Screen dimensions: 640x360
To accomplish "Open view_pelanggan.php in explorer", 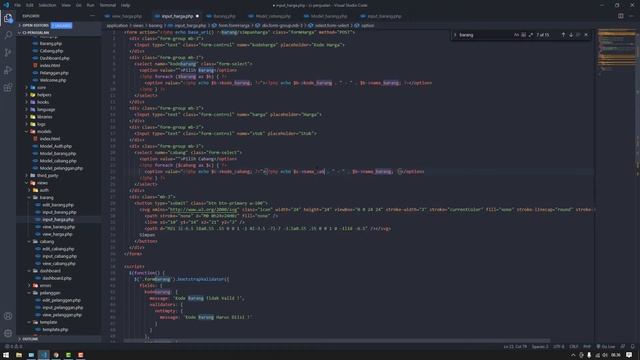I will pyautogui.click(x=62, y=315).
